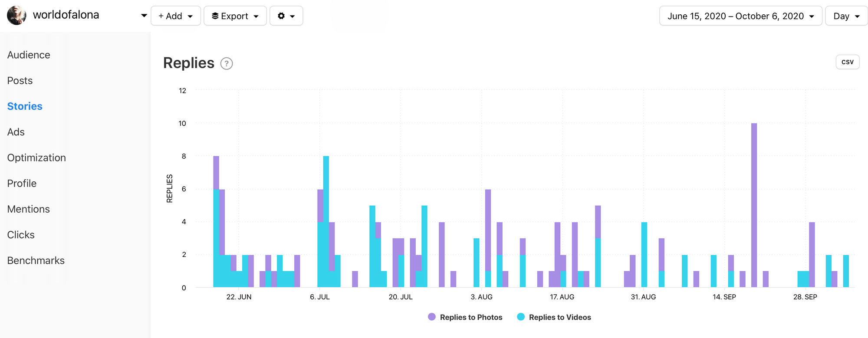The height and width of the screenshot is (338, 868).
Task: Open the date range picker dropdown
Action: 740,16
